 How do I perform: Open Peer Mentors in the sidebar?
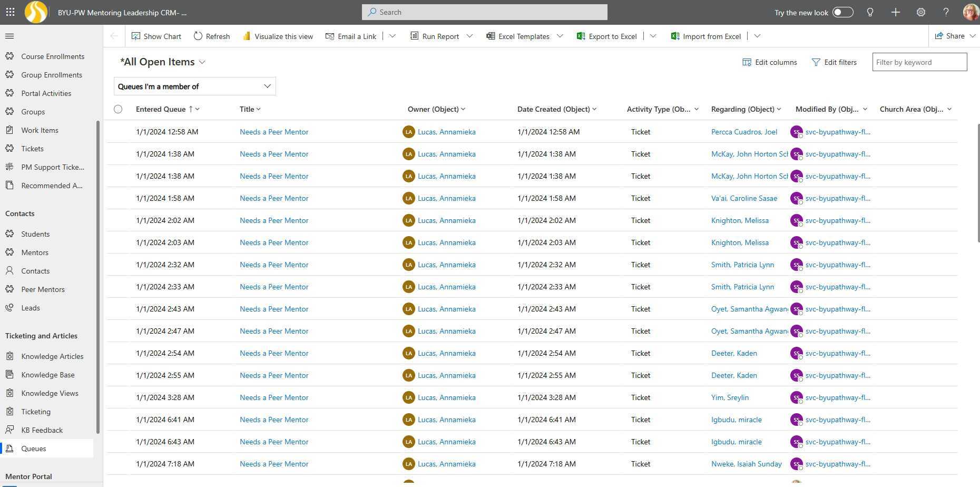(43, 289)
